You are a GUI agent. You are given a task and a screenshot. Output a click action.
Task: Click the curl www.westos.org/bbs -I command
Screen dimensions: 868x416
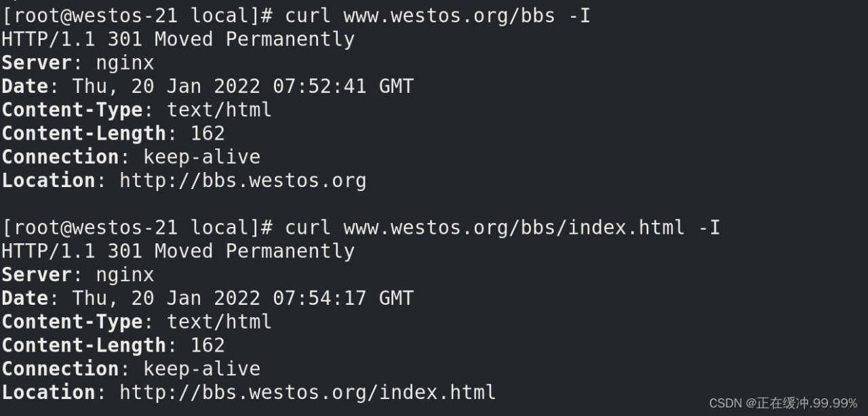tap(437, 16)
